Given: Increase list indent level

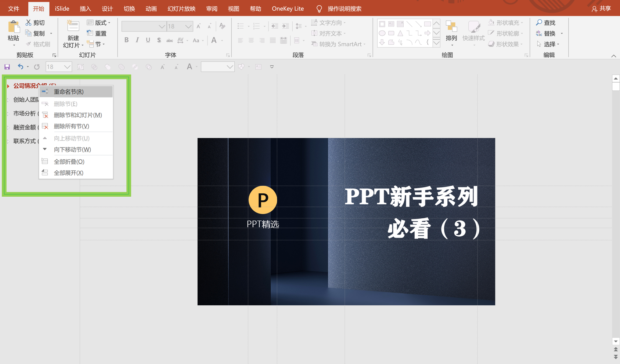Looking at the screenshot, I should click(285, 26).
